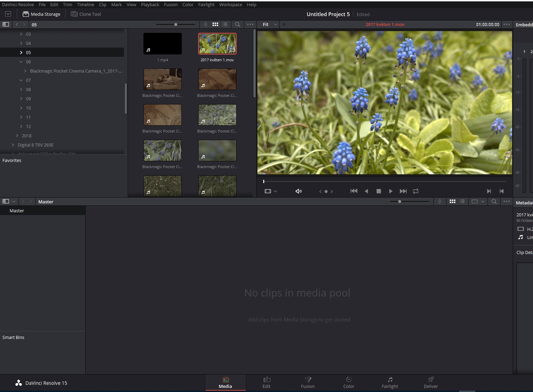The height and width of the screenshot is (392, 533).
Task: Select the 1.mp4 clip thumbnail
Action: tap(162, 44)
